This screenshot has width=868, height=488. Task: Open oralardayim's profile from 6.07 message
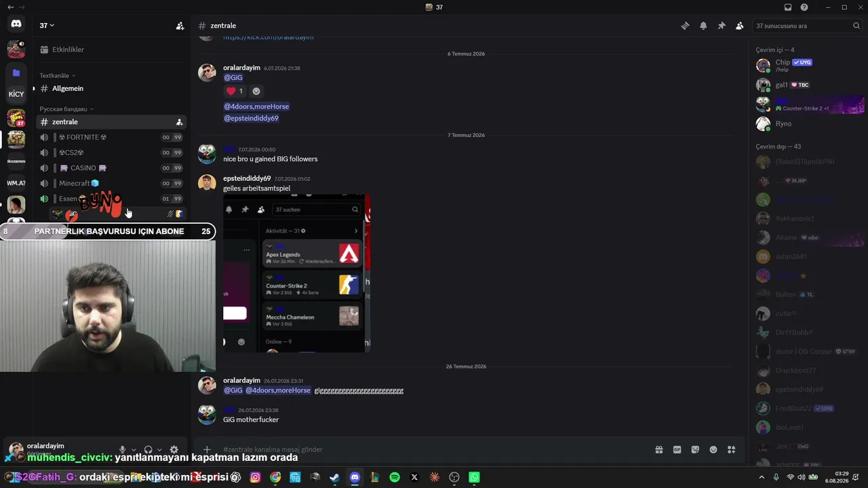pos(241,68)
